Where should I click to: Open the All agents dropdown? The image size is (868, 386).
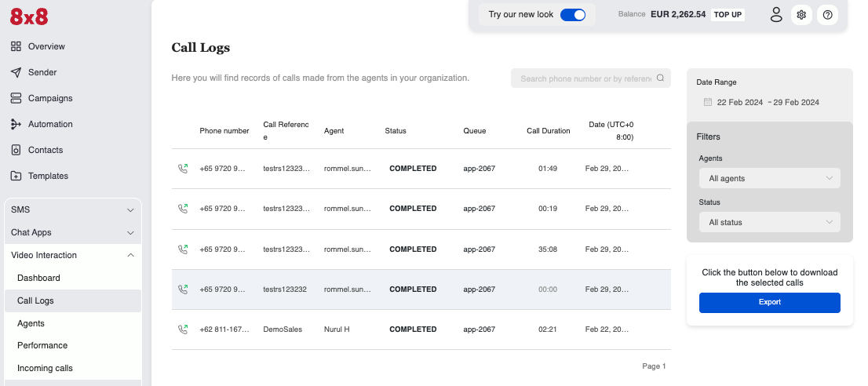pyautogui.click(x=769, y=179)
